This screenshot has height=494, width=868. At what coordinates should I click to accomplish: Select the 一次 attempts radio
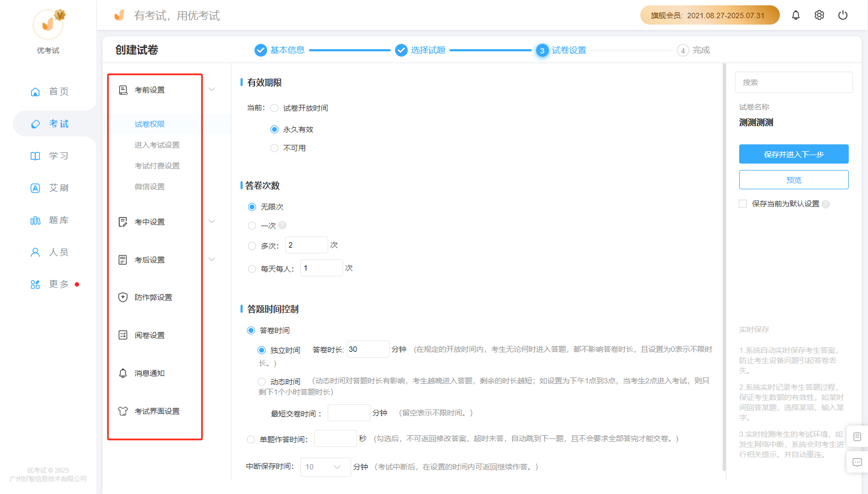(x=252, y=226)
